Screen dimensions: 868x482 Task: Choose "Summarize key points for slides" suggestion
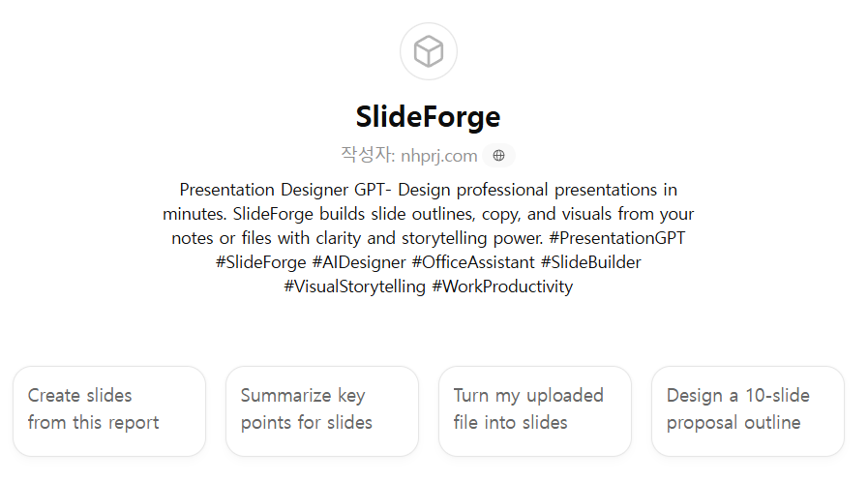point(322,409)
